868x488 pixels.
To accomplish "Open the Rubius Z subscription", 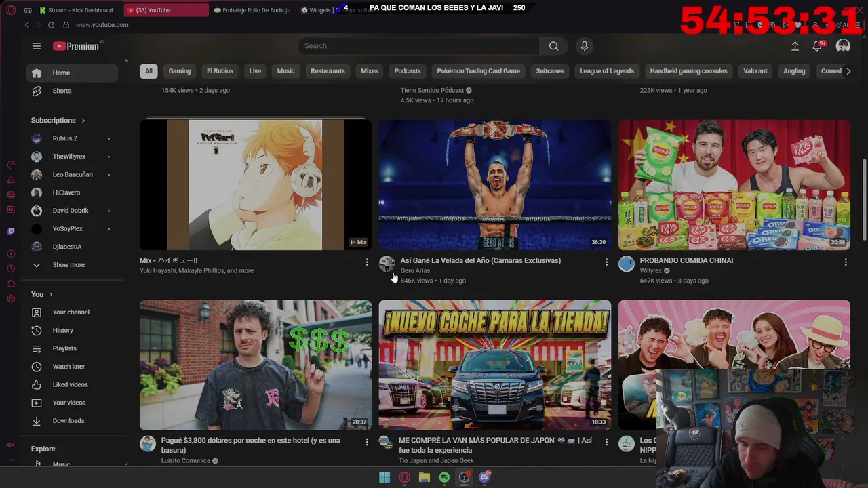I will pos(72,138).
